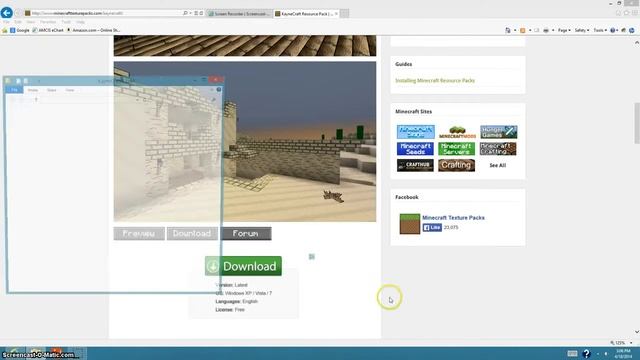Click Explorer window help question icon
640x360 pixels.
pos(219,89)
